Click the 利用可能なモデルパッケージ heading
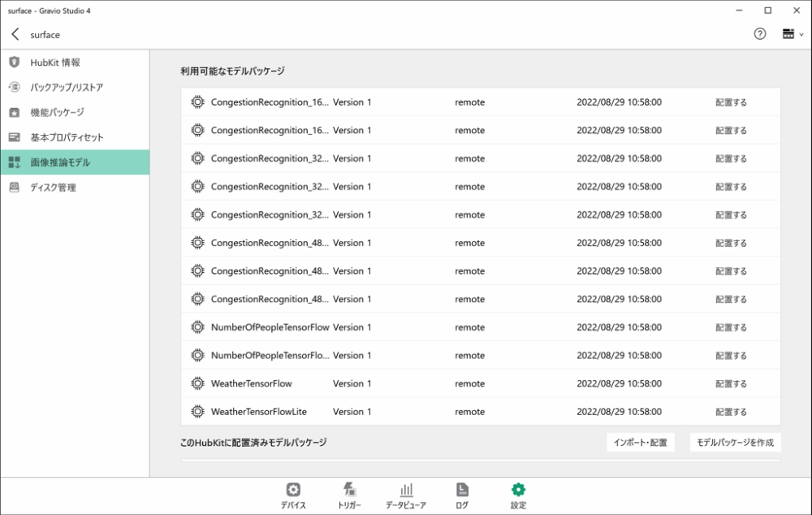 point(232,71)
